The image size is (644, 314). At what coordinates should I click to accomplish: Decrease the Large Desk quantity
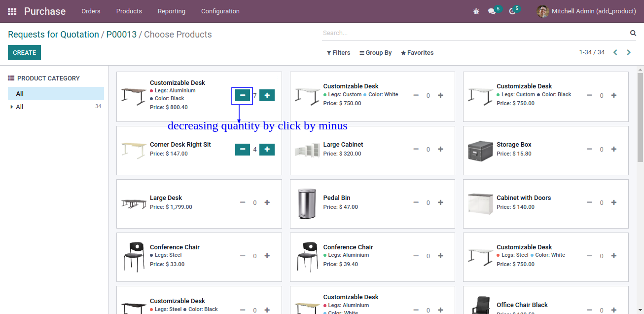pyautogui.click(x=243, y=202)
